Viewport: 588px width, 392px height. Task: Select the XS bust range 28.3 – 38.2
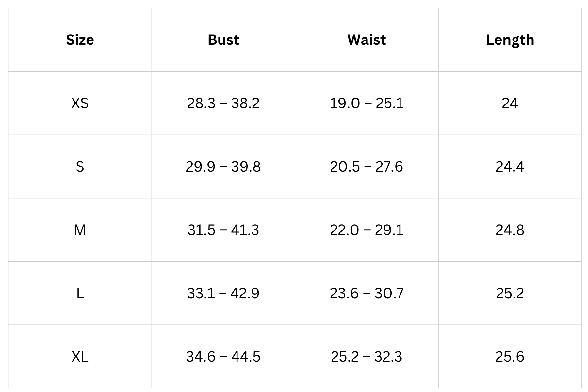(x=223, y=103)
